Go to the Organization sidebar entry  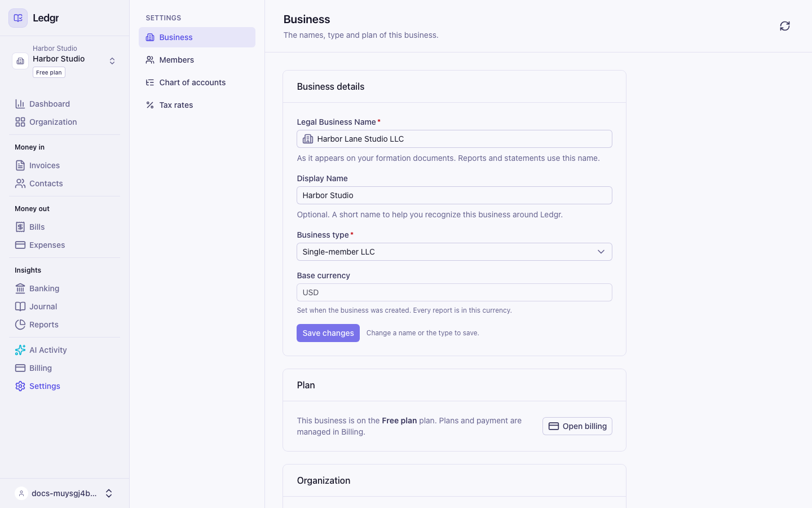(x=64, y=122)
